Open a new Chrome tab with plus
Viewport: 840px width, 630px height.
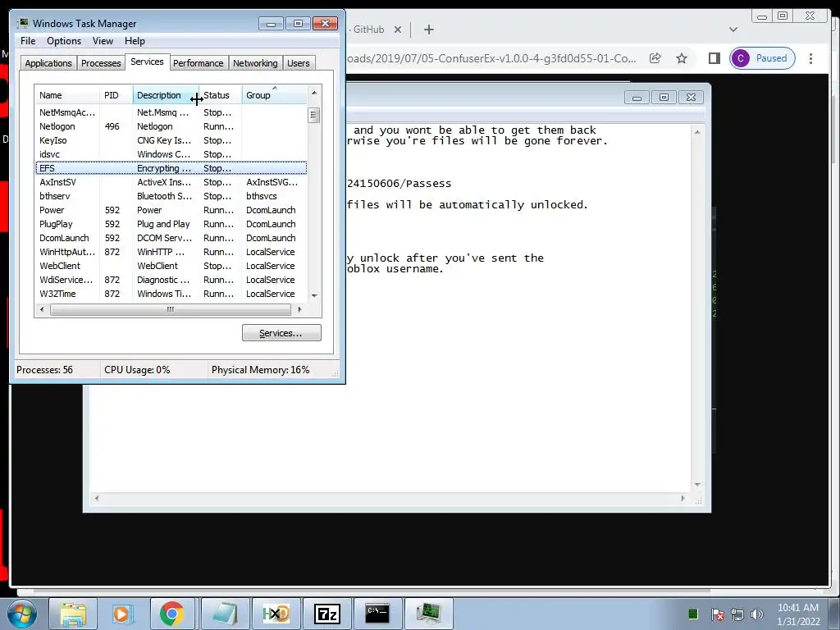click(428, 30)
